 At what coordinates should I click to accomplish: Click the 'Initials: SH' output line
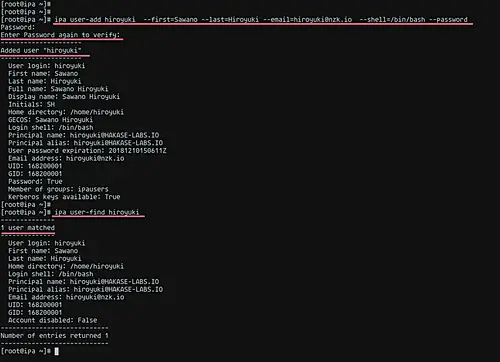click(32, 104)
